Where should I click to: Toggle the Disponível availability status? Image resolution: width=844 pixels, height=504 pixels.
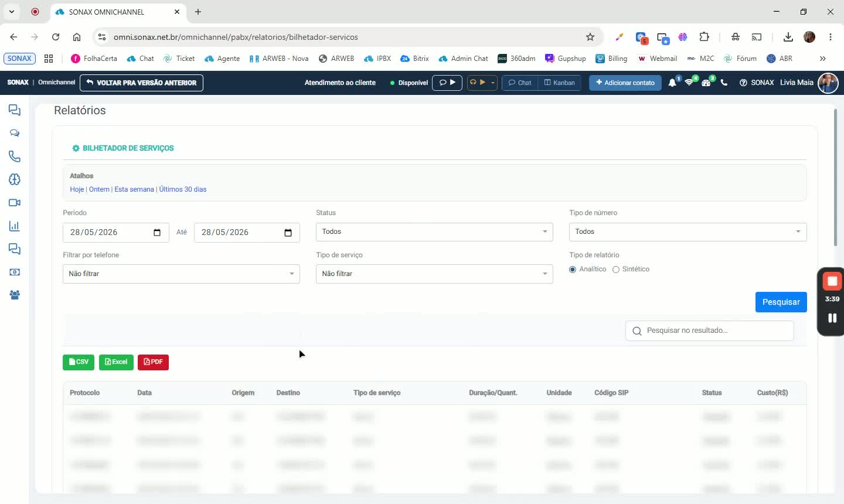409,83
